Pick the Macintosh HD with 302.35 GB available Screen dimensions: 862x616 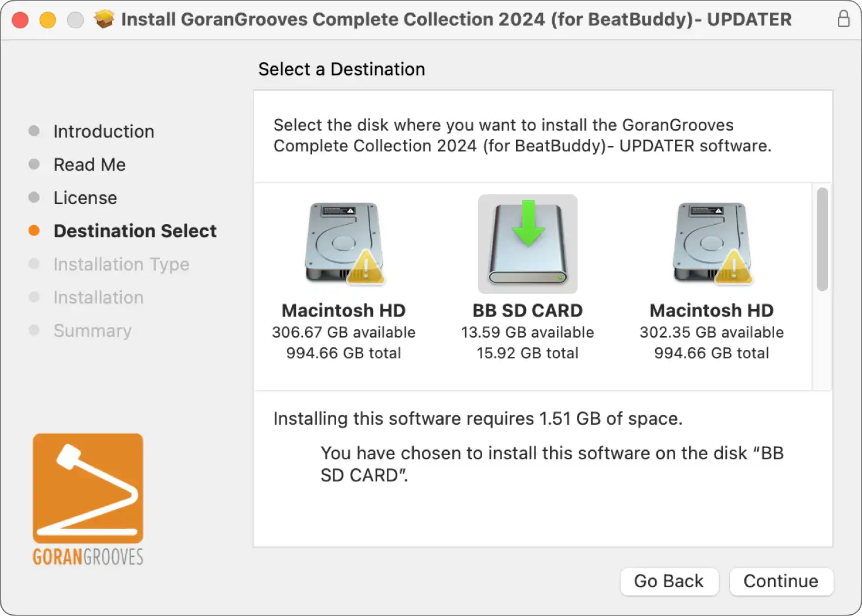(711, 244)
